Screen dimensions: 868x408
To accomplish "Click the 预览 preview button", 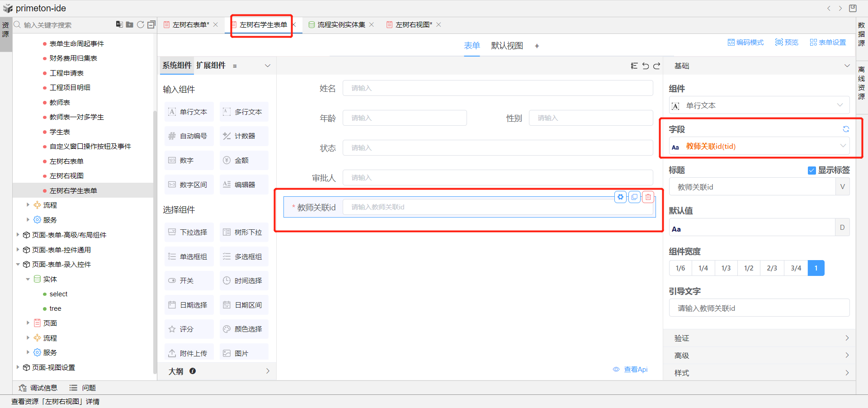I will [787, 43].
